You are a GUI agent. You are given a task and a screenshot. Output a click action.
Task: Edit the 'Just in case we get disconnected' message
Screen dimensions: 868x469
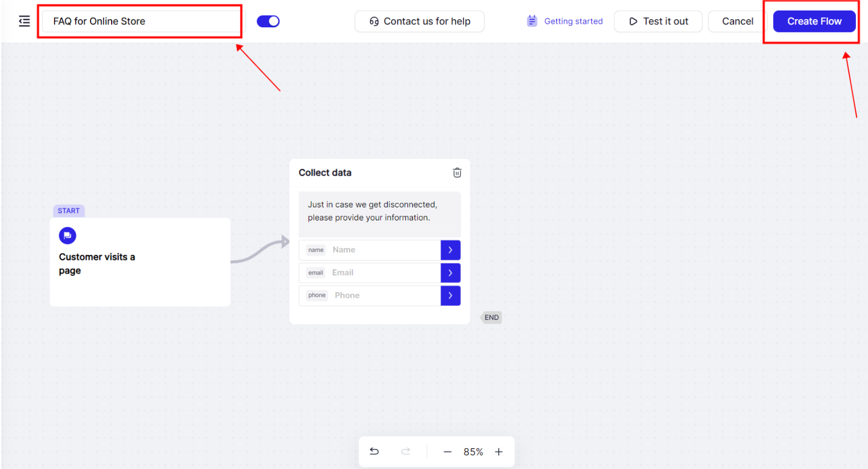379,214
